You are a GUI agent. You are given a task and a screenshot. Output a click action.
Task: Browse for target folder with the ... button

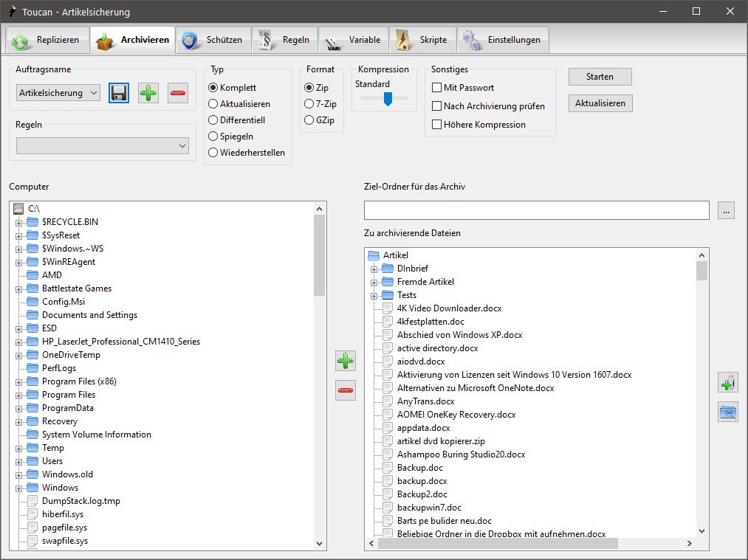click(725, 211)
